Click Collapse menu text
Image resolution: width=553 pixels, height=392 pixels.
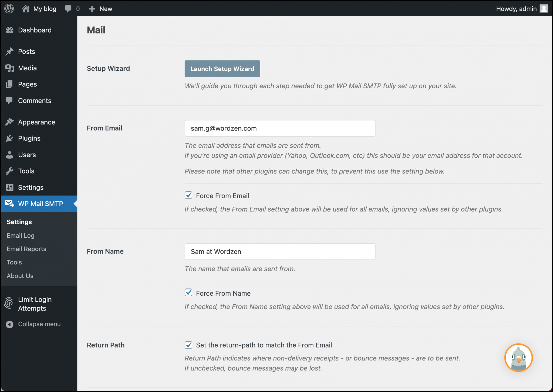pyautogui.click(x=39, y=324)
